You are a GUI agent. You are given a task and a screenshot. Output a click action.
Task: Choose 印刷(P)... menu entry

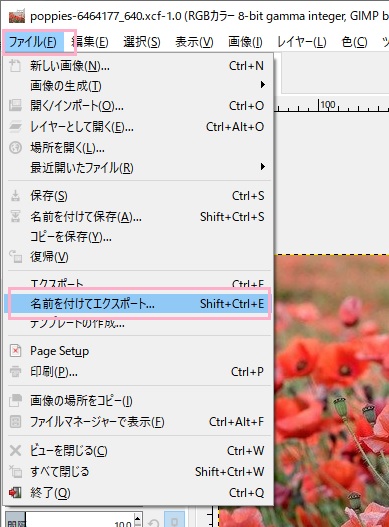click(x=139, y=372)
